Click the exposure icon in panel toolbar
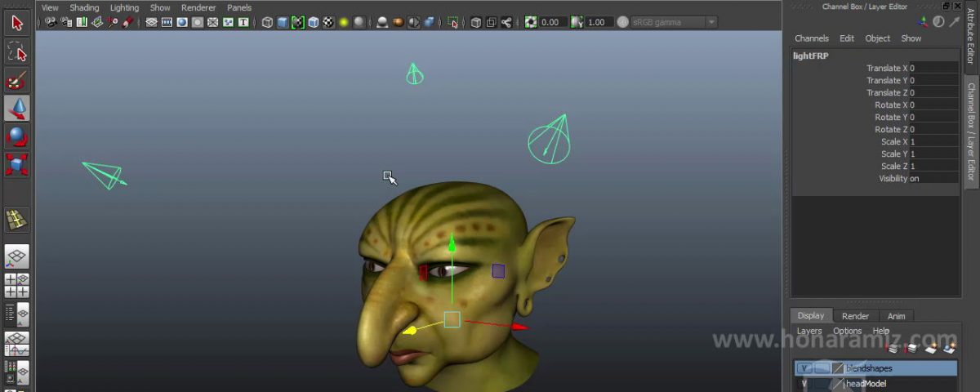Screen dimensions: 980x392 point(531,22)
